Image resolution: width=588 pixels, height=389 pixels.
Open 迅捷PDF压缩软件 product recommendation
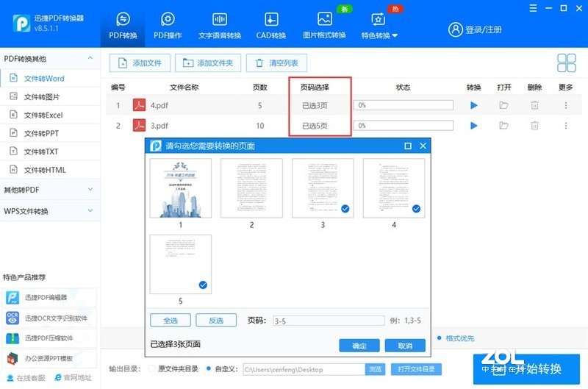click(49, 338)
